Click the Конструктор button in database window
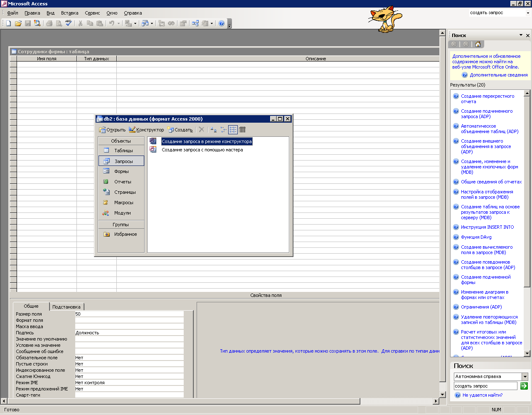This screenshot has width=532, height=415. (x=146, y=130)
